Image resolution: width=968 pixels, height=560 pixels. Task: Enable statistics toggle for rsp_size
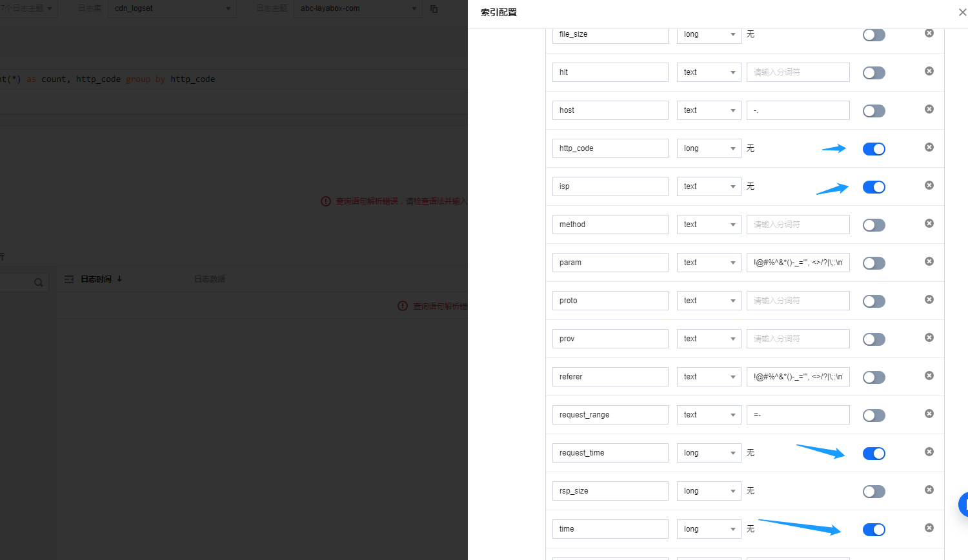point(874,492)
